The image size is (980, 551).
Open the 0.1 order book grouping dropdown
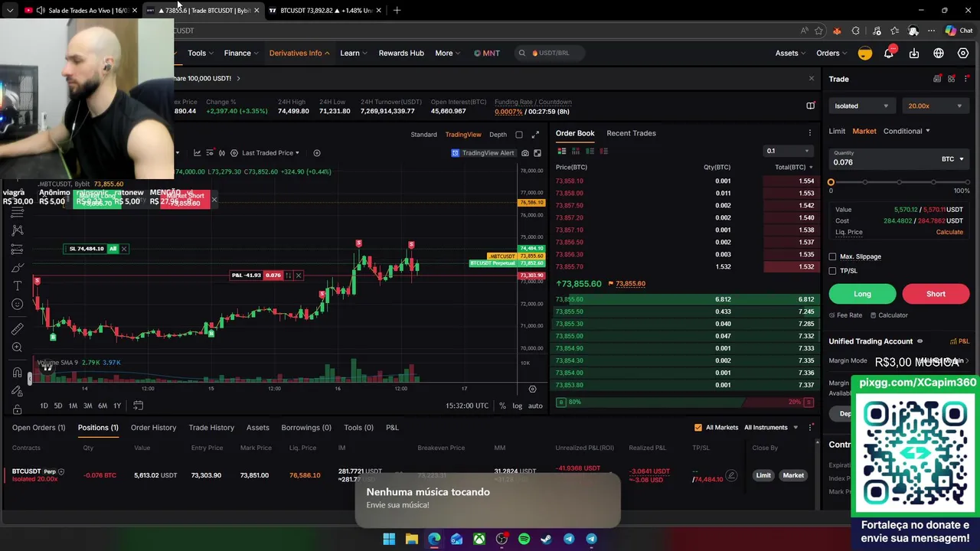[787, 151]
